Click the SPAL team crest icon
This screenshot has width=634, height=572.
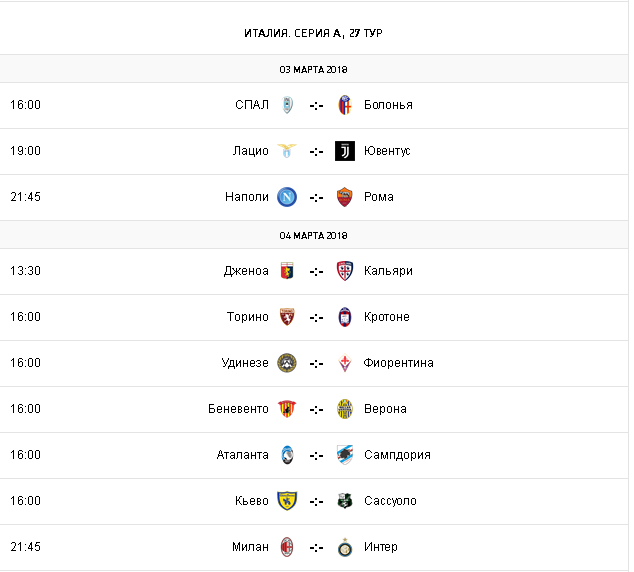click(x=287, y=105)
